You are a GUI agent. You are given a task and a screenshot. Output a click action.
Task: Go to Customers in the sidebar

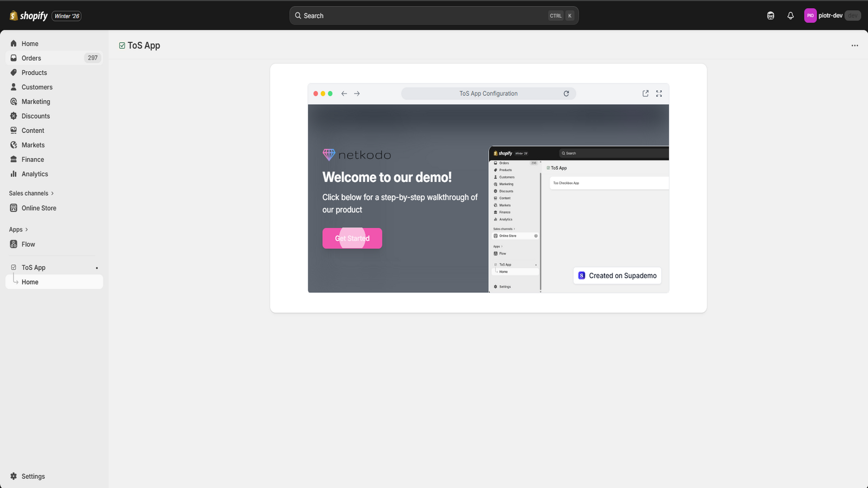coord(54,87)
